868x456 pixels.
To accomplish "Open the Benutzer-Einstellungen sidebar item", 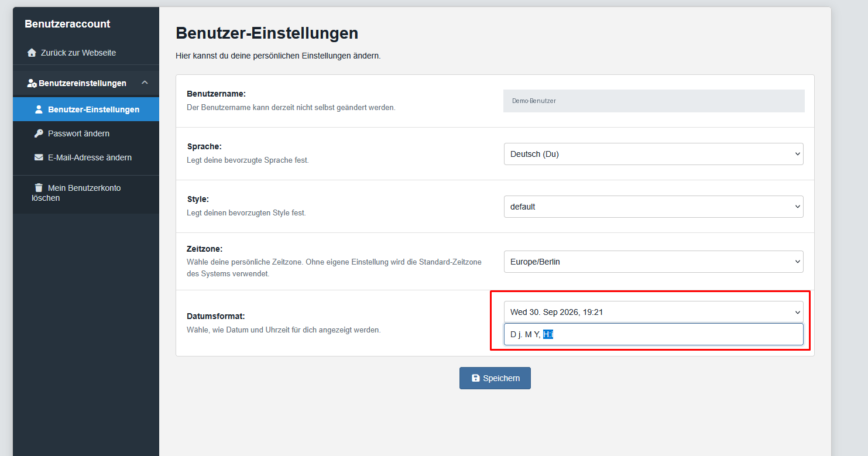I will (x=86, y=109).
